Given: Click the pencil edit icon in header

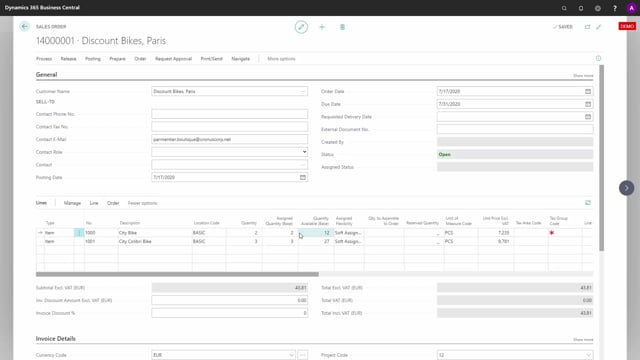Looking at the screenshot, I should 301,27.
